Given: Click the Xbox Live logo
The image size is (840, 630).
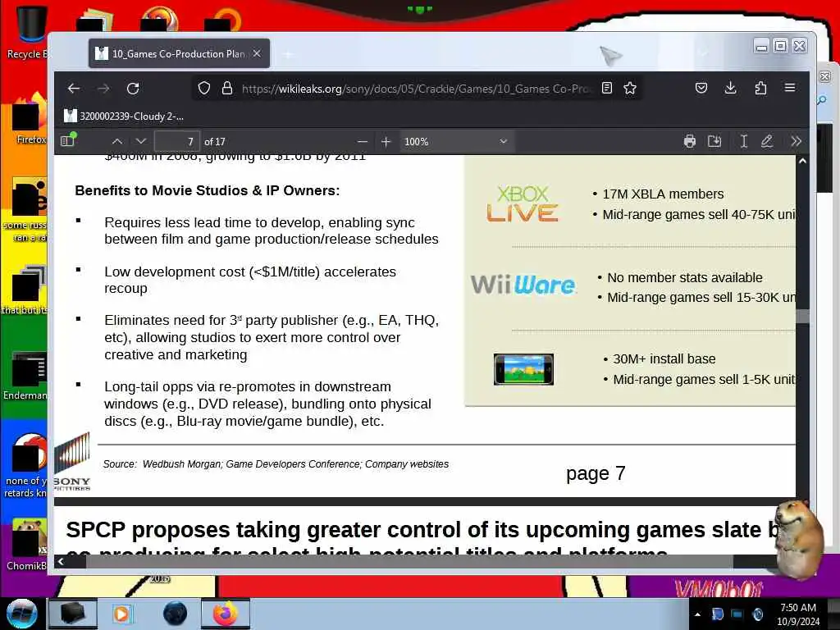Looking at the screenshot, I should [x=523, y=204].
